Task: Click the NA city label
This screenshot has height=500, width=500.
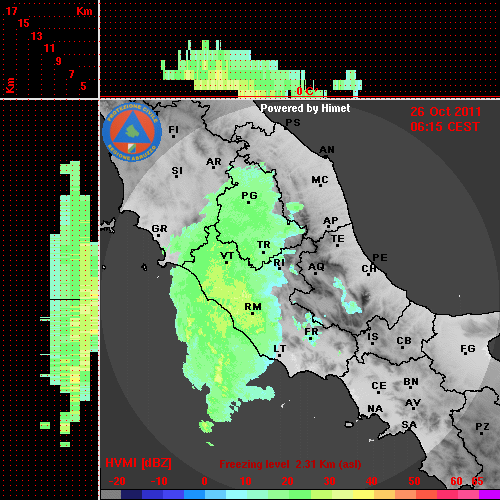Action: tap(375, 409)
